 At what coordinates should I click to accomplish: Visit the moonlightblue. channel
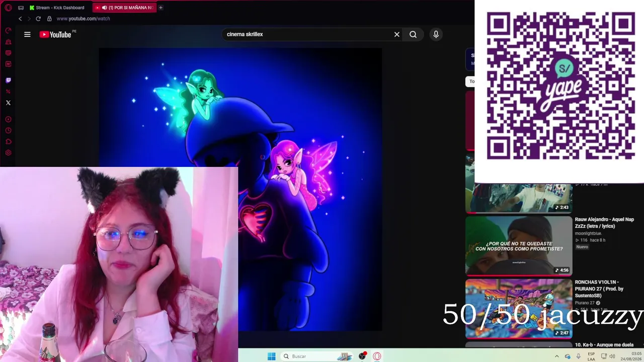coord(588,233)
